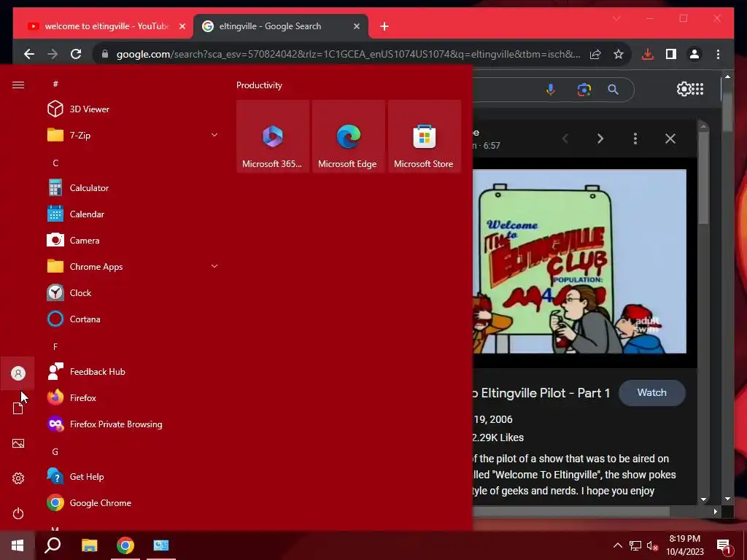The image size is (747, 560).
Task: Launch Calculator from the app list
Action: click(x=133, y=188)
